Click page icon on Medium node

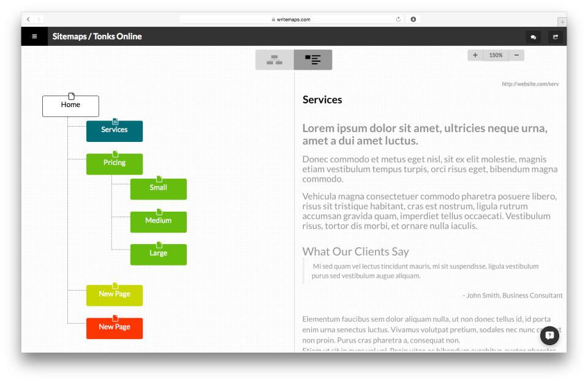coord(159,212)
